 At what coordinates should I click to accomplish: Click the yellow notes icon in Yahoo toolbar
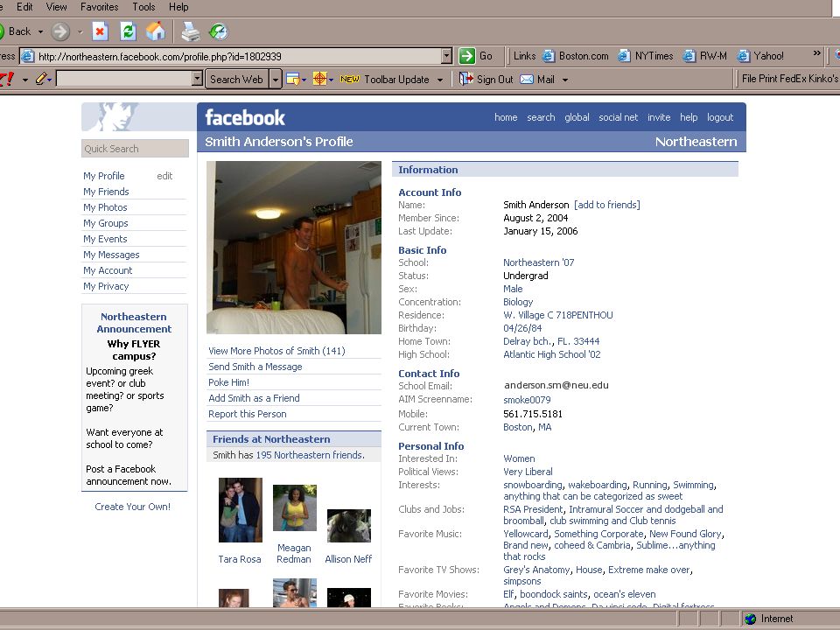[x=293, y=80]
